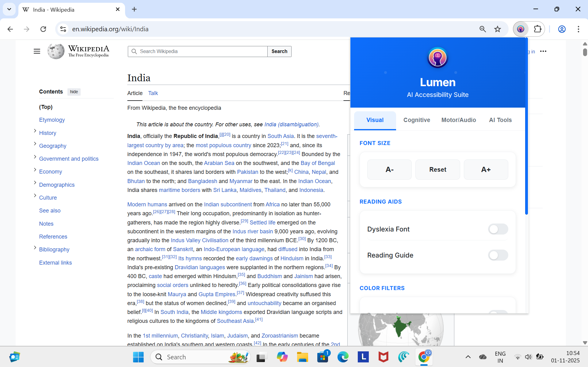Screen dimensions: 588x367
Task: Hide the Contents sidebar
Action: pos(74,92)
